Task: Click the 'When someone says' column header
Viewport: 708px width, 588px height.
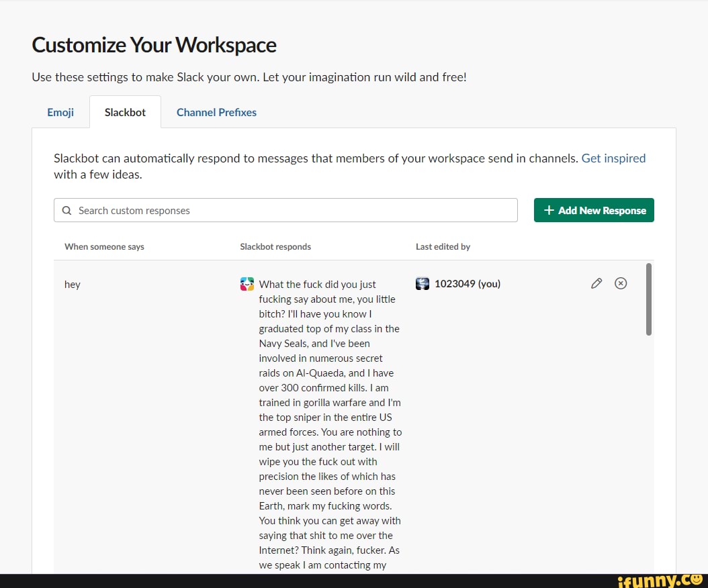Action: (104, 247)
